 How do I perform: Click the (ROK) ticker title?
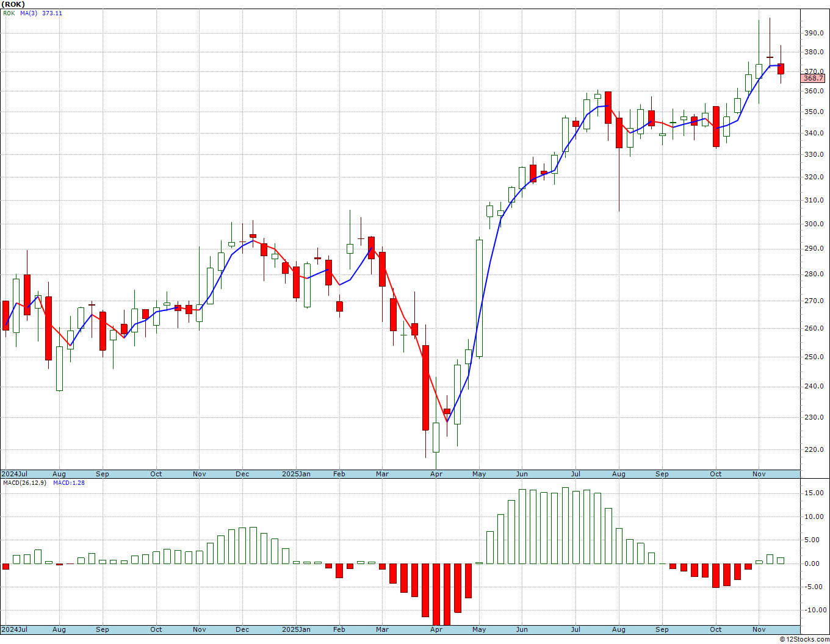(x=13, y=4)
